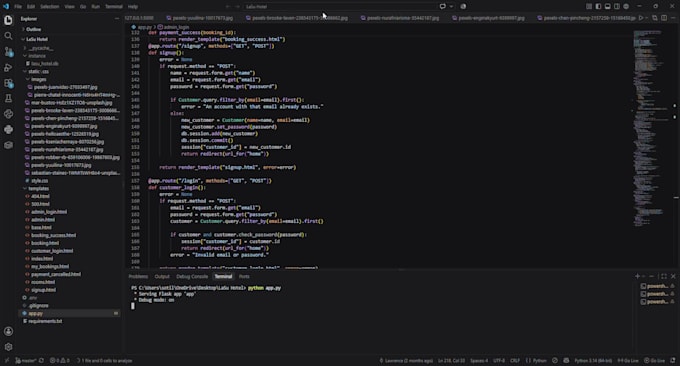Click the command center search box
680x366 pixels.
click(340, 7)
